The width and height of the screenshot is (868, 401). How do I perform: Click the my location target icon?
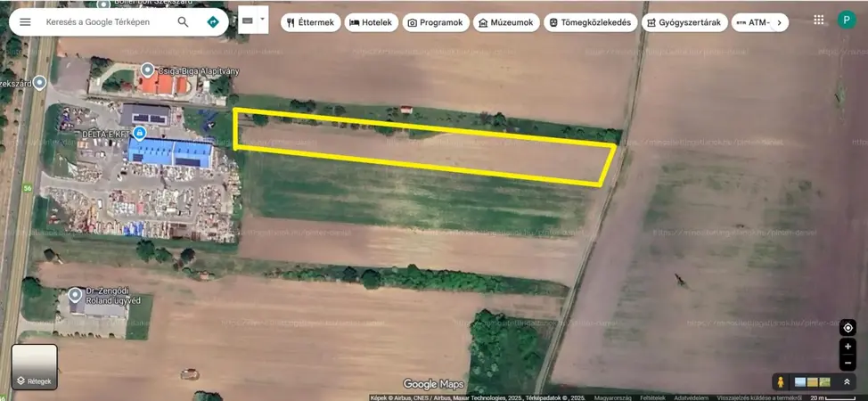pos(848,327)
